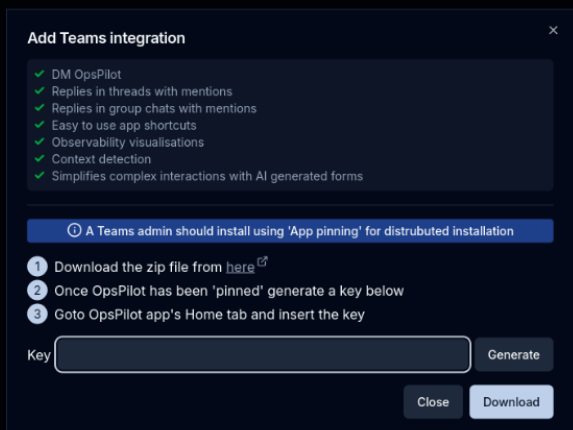Click the checkmark beside Easy to use app shortcuts
The width and height of the screenshot is (573, 430).
coord(39,125)
